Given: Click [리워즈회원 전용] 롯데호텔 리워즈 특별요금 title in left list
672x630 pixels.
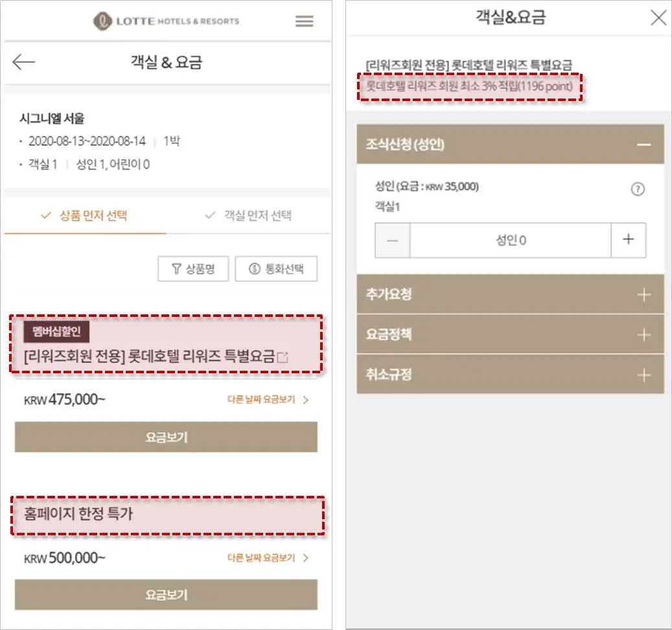Looking at the screenshot, I should [x=150, y=356].
